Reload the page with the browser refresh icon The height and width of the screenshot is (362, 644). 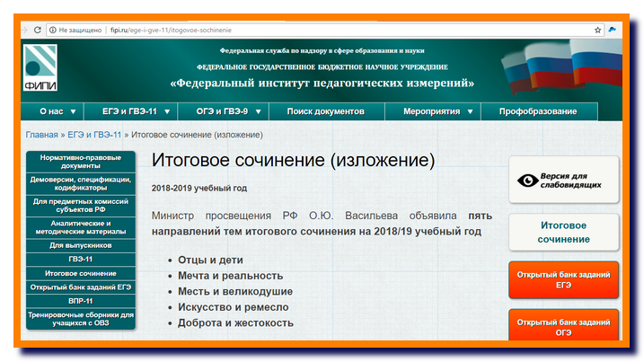click(37, 30)
